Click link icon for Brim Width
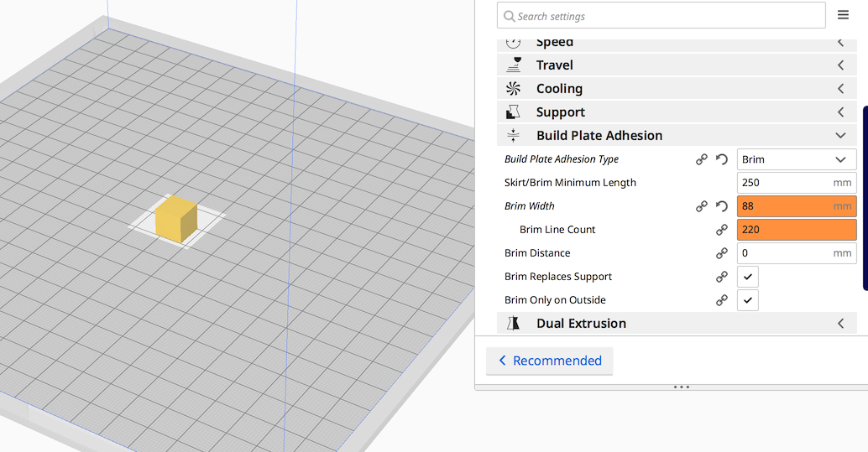Screen dimensions: 868x452 (702, 206)
